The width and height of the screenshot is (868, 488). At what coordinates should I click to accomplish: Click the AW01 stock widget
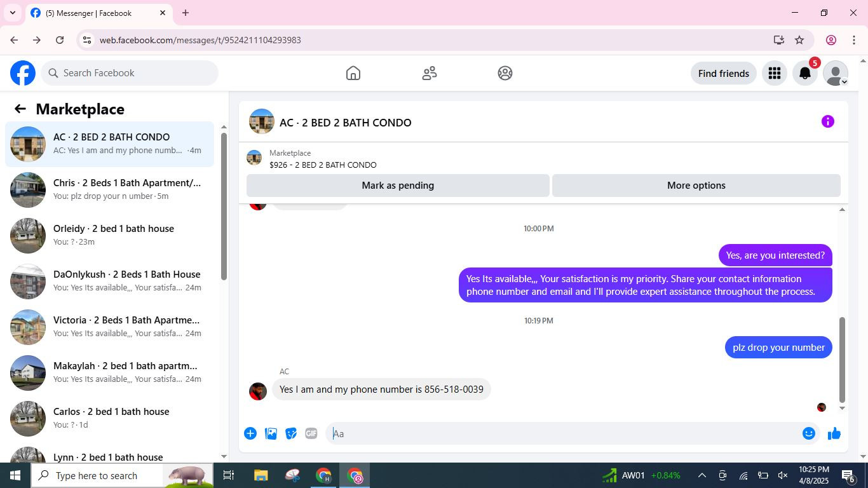pyautogui.click(x=642, y=475)
